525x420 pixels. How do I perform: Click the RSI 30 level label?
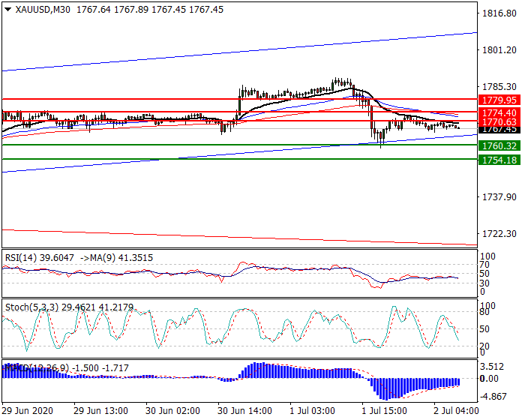point(484,283)
